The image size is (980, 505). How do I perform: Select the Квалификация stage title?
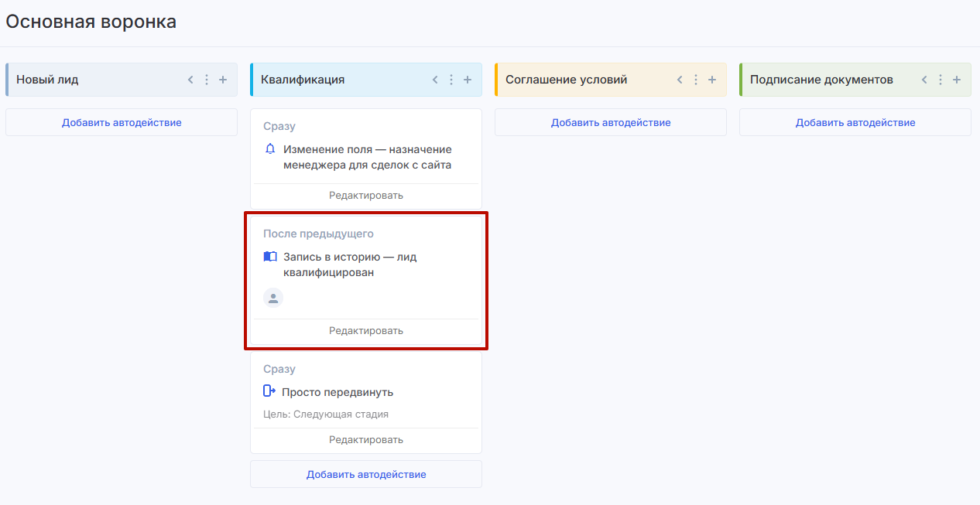pyautogui.click(x=303, y=80)
